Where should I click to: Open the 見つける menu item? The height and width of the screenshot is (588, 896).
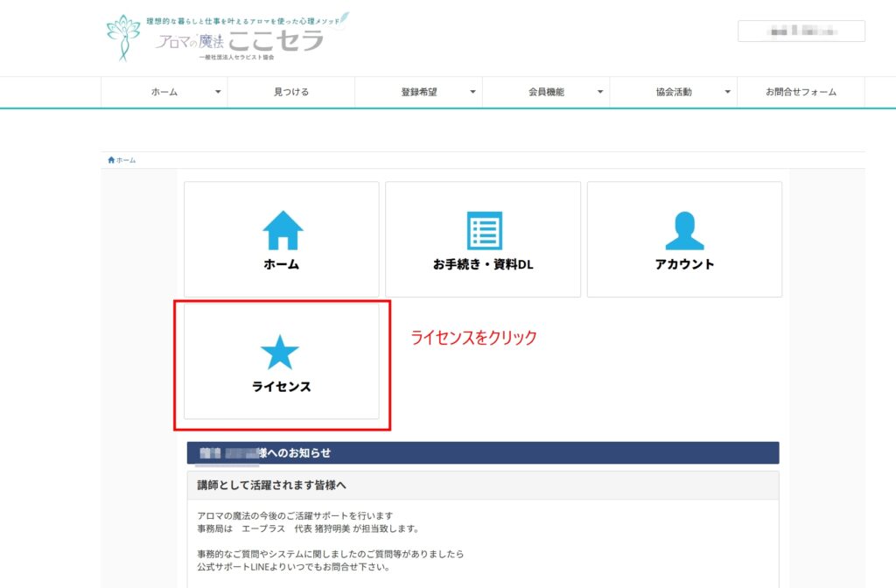coord(290,92)
